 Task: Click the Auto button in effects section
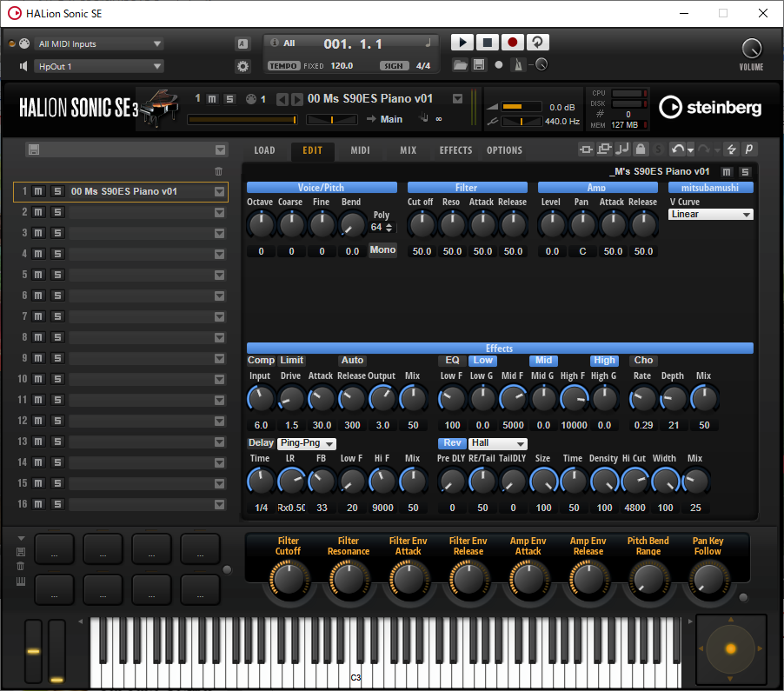(353, 360)
